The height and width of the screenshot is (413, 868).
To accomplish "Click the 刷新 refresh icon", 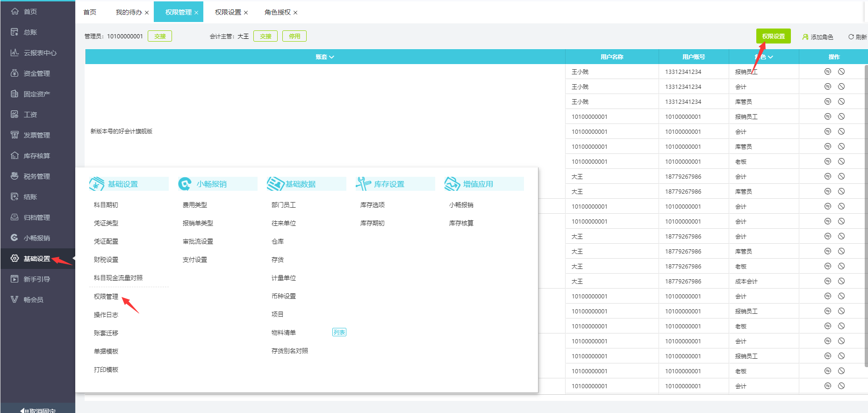I will (x=851, y=37).
